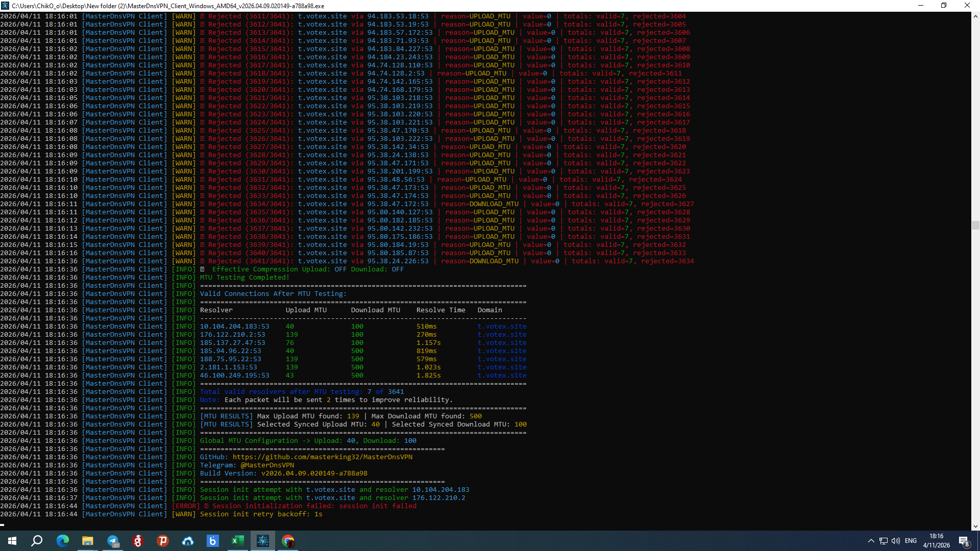980x551 pixels.
Task: Click resolver 10.104.204.183:53 in the results table
Action: (x=234, y=327)
